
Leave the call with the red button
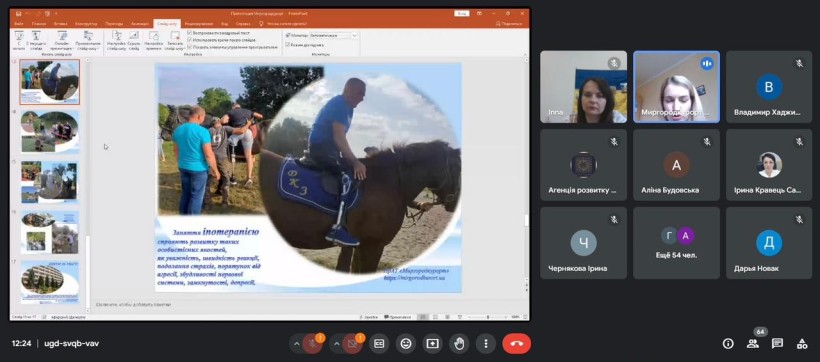pyautogui.click(x=517, y=344)
